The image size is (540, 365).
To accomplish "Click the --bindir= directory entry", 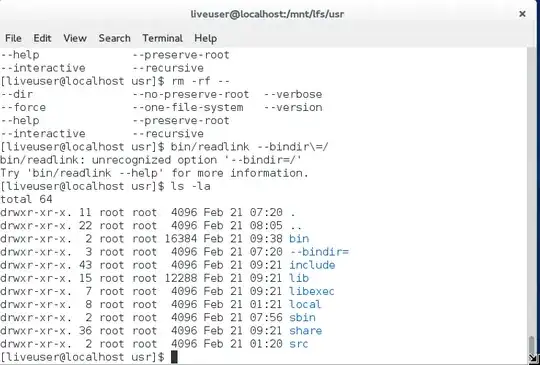I will click(x=319, y=252).
